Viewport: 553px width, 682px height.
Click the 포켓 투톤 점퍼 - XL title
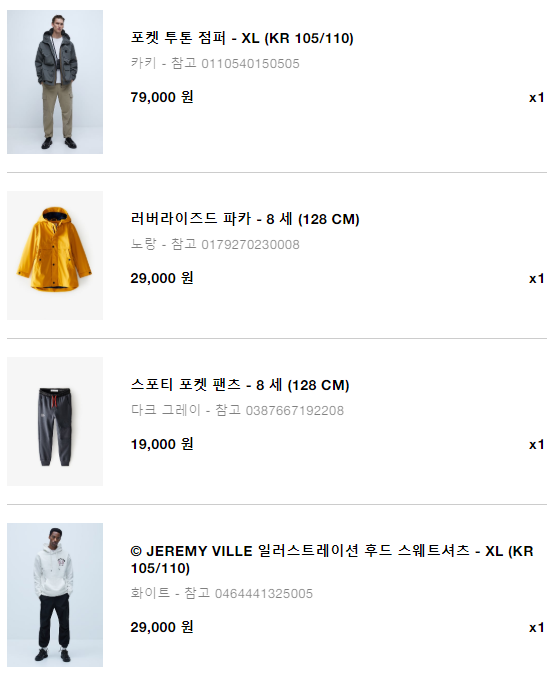coord(242,38)
